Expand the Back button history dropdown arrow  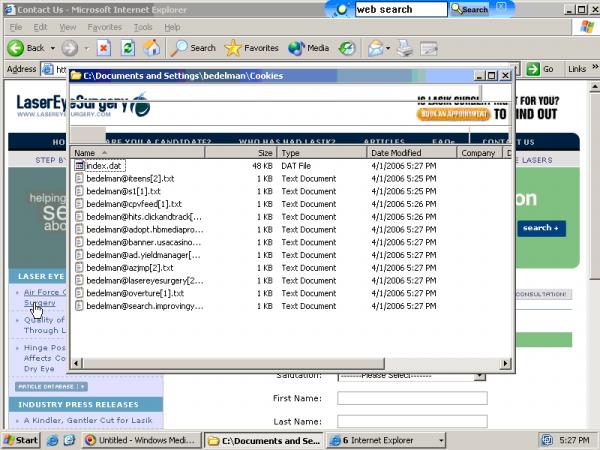[x=53, y=48]
